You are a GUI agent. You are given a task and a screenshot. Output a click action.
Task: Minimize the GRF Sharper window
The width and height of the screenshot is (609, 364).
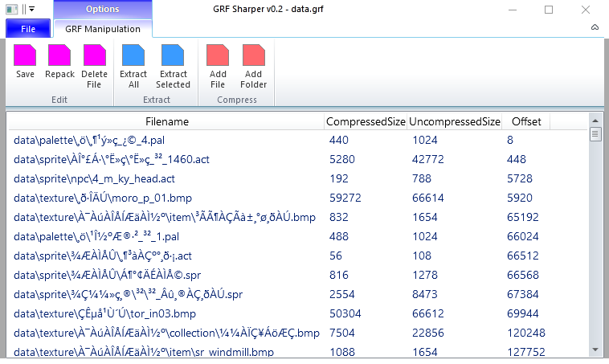[x=513, y=10]
